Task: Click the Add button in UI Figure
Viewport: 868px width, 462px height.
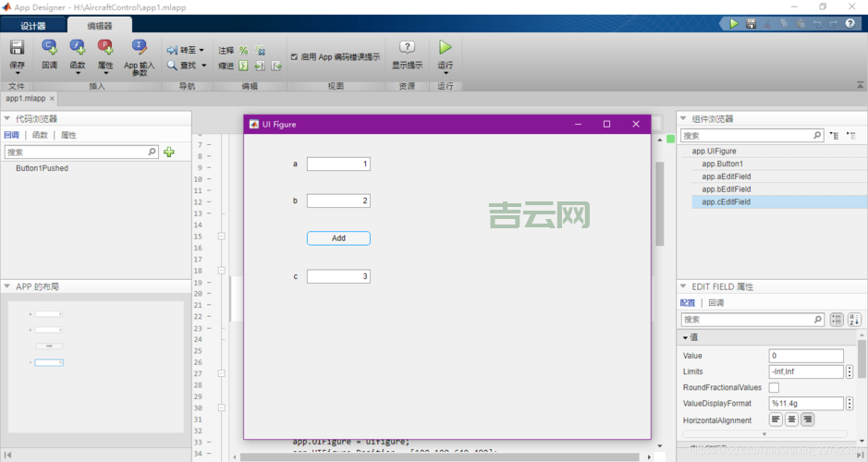Action: (338, 237)
